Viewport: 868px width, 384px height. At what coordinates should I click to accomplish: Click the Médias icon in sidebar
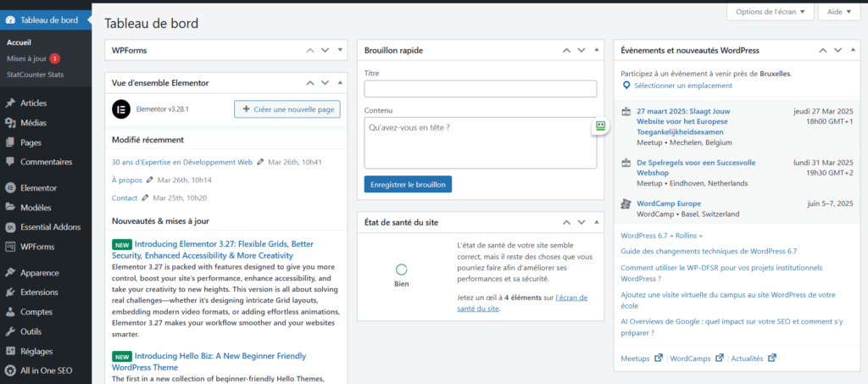[10, 123]
